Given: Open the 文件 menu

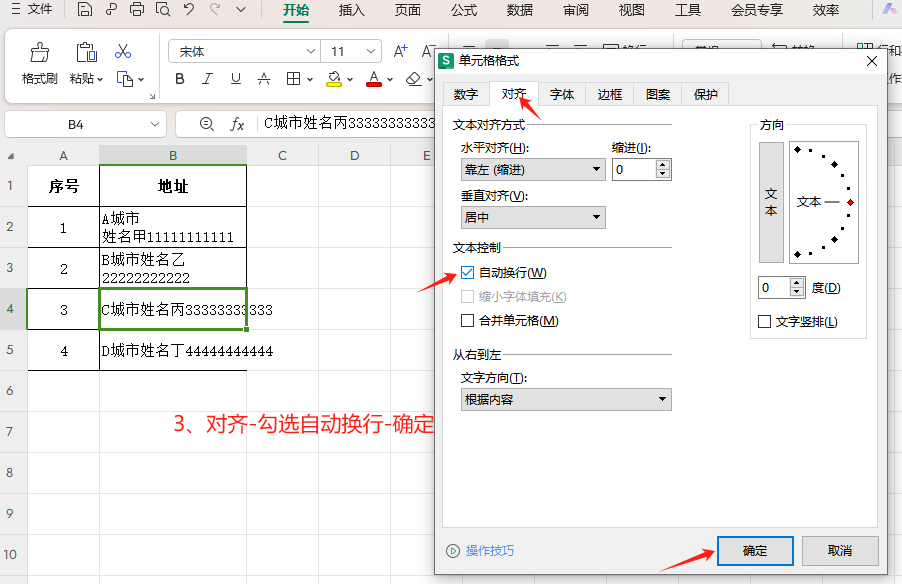Looking at the screenshot, I should coord(40,9).
